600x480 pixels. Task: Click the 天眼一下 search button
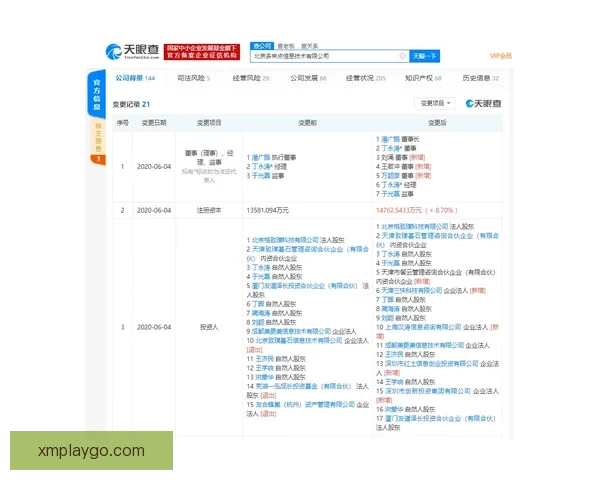pyautogui.click(x=424, y=56)
